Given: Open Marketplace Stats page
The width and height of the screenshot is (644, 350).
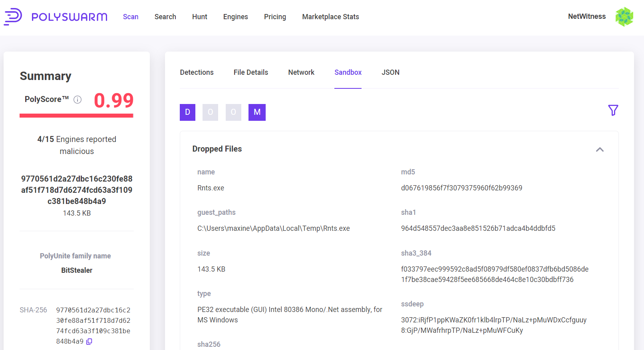Looking at the screenshot, I should 330,17.
